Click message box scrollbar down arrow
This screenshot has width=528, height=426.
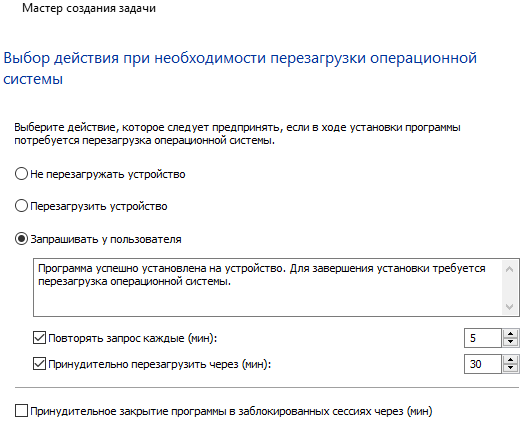pyautogui.click(x=509, y=306)
